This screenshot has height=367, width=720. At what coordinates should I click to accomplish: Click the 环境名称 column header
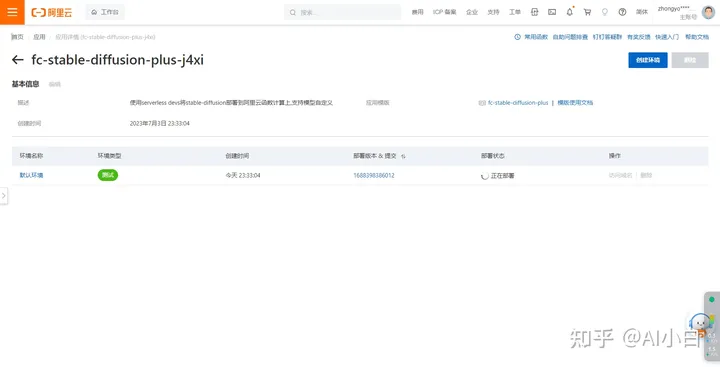31,156
